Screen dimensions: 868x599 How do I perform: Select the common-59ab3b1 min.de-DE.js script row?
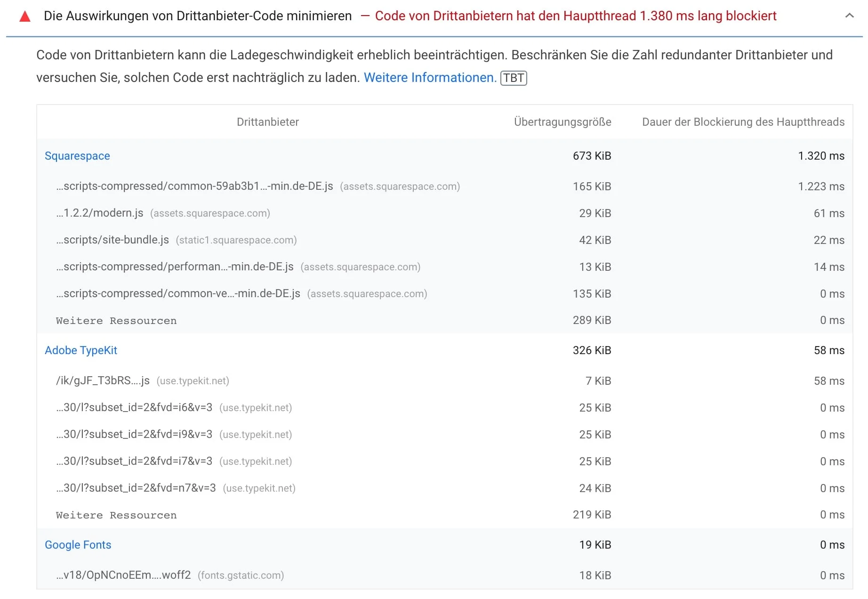[x=194, y=186]
